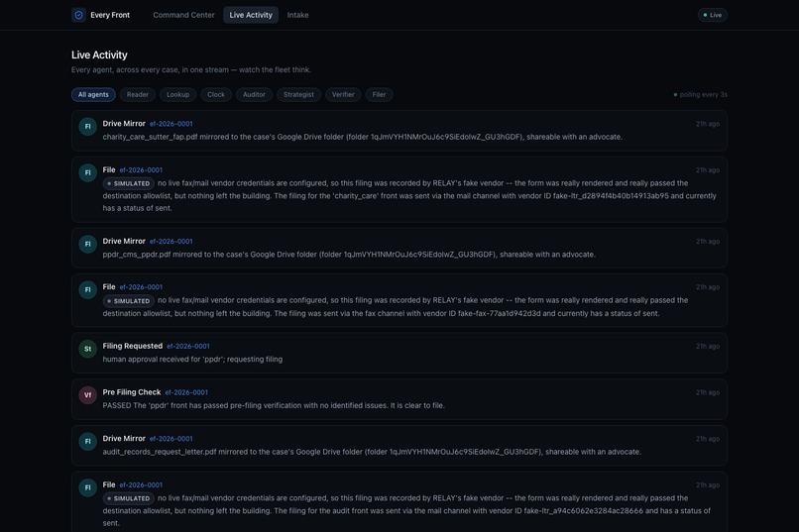The image size is (799, 532).
Task: Open the Command Center tab
Action: pos(183,15)
